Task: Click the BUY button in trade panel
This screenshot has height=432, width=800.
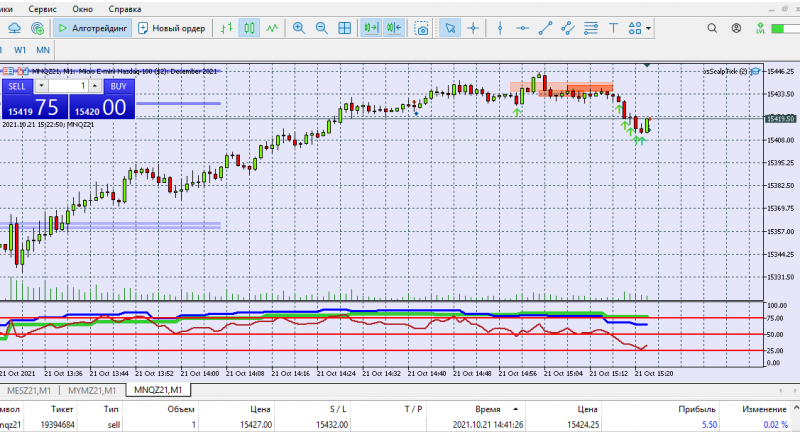Action: (118, 86)
